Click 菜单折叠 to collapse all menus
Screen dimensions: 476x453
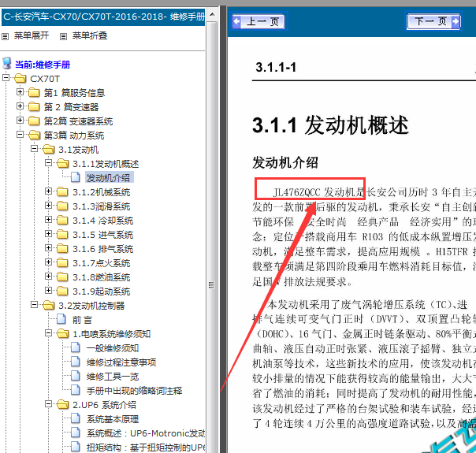click(x=90, y=35)
